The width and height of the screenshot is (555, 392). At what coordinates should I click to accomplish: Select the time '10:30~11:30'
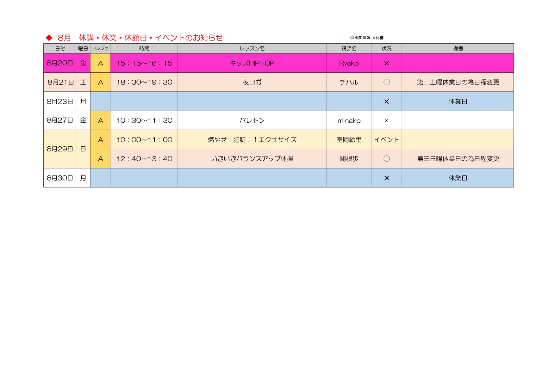tap(144, 120)
